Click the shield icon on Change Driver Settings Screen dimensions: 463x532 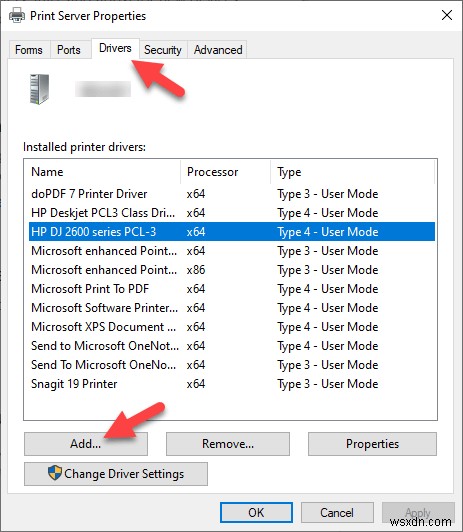pos(55,473)
